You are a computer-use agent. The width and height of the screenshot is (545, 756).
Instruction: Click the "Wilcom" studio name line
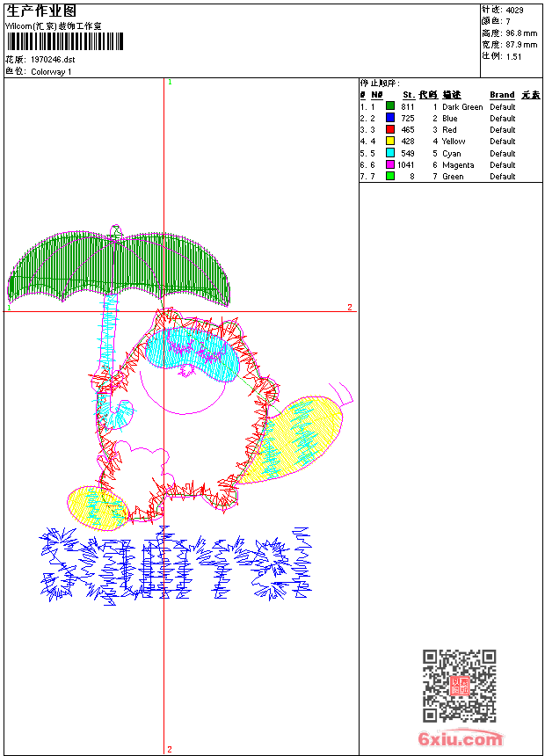53,26
